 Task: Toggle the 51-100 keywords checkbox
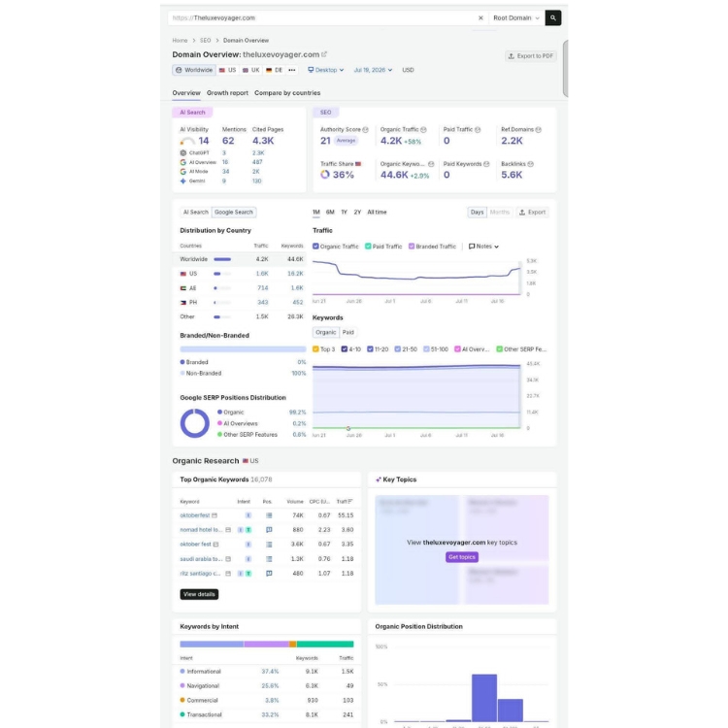[x=426, y=349]
